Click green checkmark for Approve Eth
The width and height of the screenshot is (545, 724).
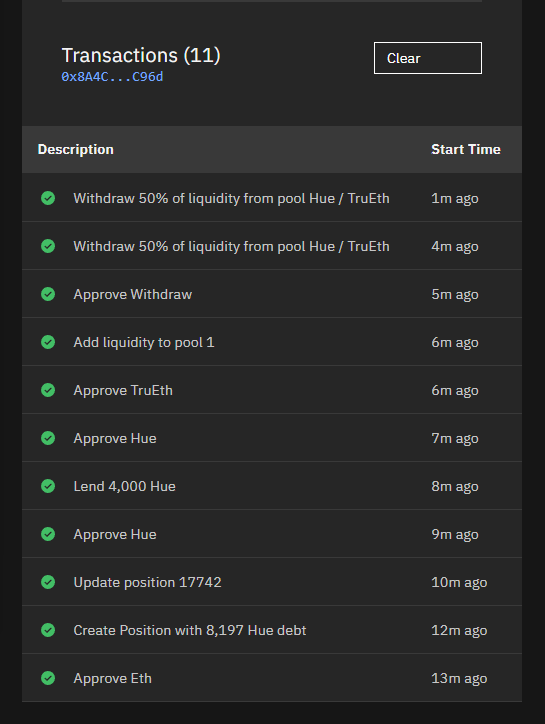tap(48, 678)
